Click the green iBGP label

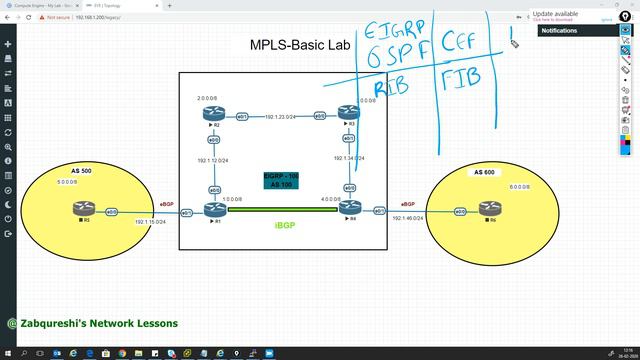tap(285, 225)
